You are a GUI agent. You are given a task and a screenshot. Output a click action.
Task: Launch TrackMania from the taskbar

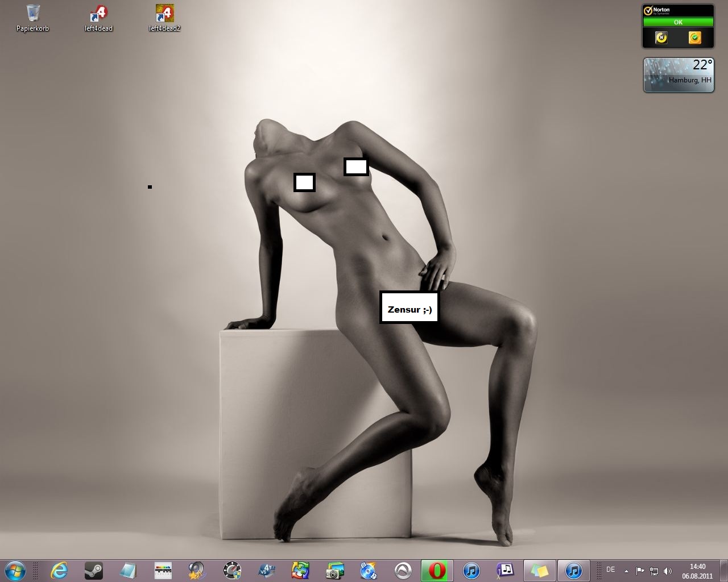(232, 570)
